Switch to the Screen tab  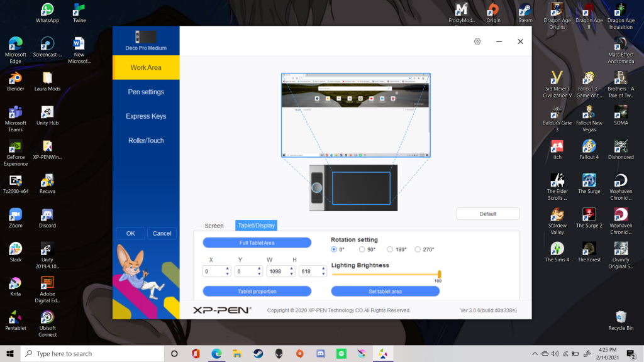(x=214, y=226)
